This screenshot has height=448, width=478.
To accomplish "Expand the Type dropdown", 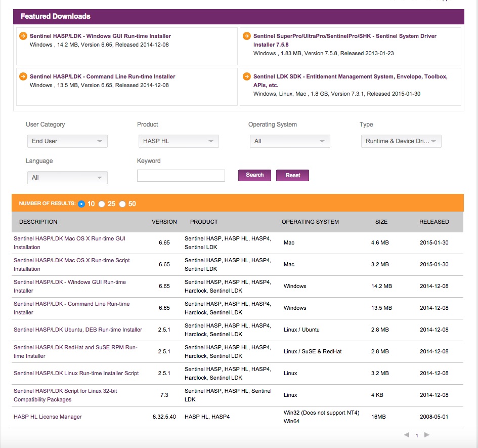I will tap(401, 141).
